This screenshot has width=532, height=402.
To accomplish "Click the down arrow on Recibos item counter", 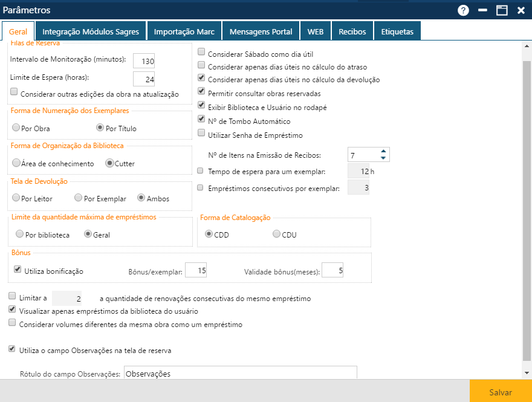I will pos(383,158).
